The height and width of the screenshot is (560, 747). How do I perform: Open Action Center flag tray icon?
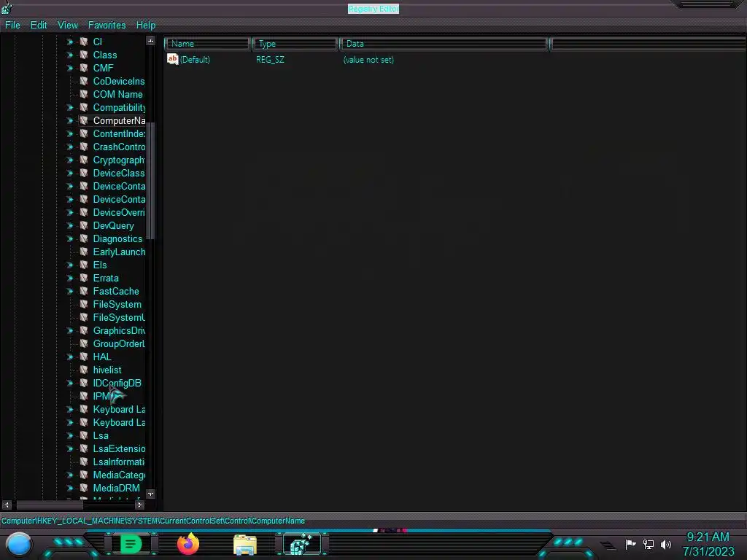click(x=631, y=544)
